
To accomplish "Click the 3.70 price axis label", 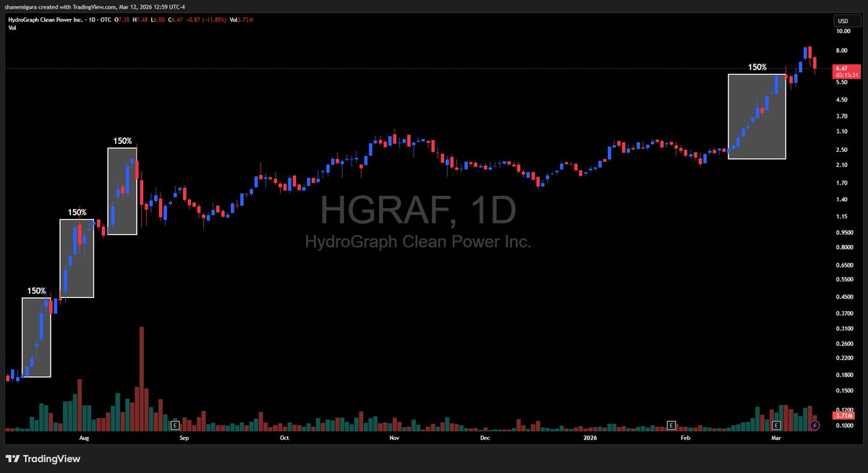I will pyautogui.click(x=843, y=116).
